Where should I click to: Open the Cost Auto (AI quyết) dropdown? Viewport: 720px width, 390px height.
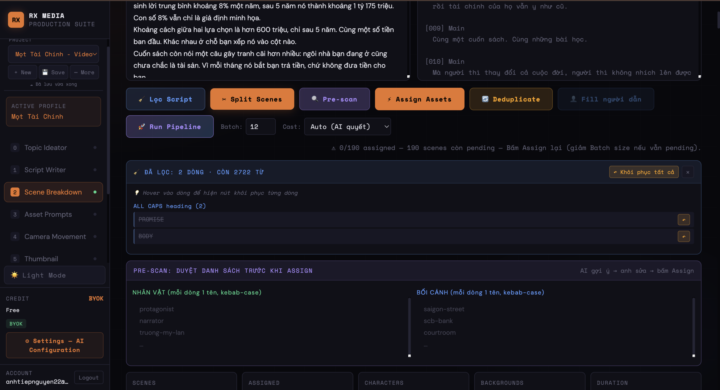(348, 127)
